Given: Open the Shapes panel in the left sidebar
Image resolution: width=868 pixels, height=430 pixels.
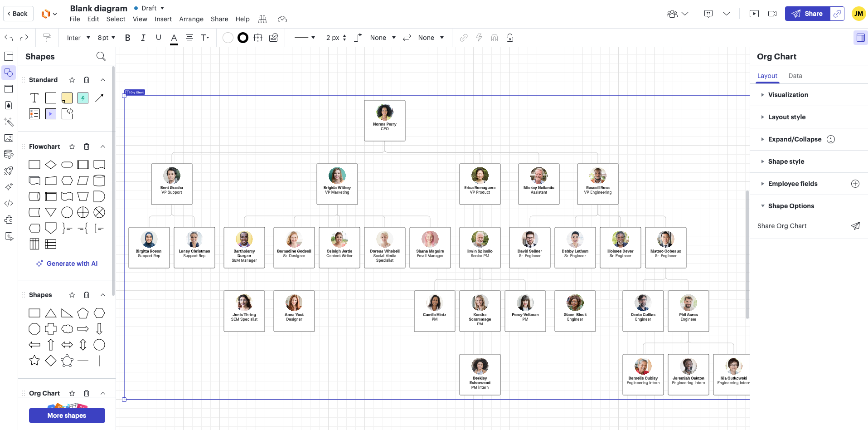Looking at the screenshot, I should [x=9, y=72].
